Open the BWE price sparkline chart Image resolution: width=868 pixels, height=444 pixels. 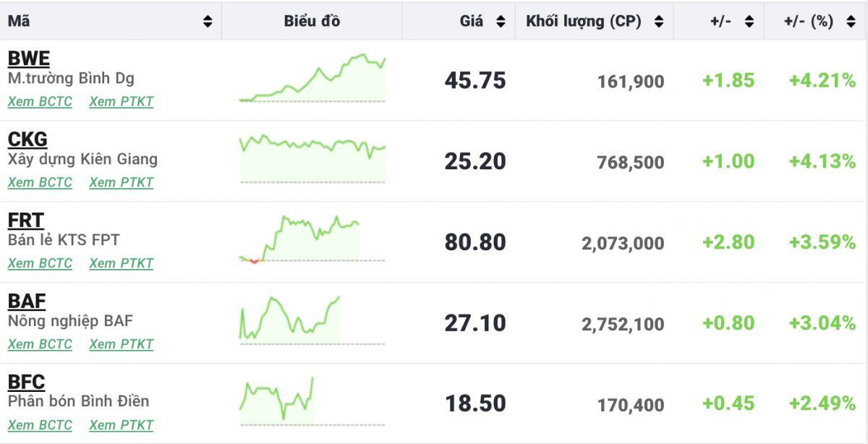coord(312,79)
